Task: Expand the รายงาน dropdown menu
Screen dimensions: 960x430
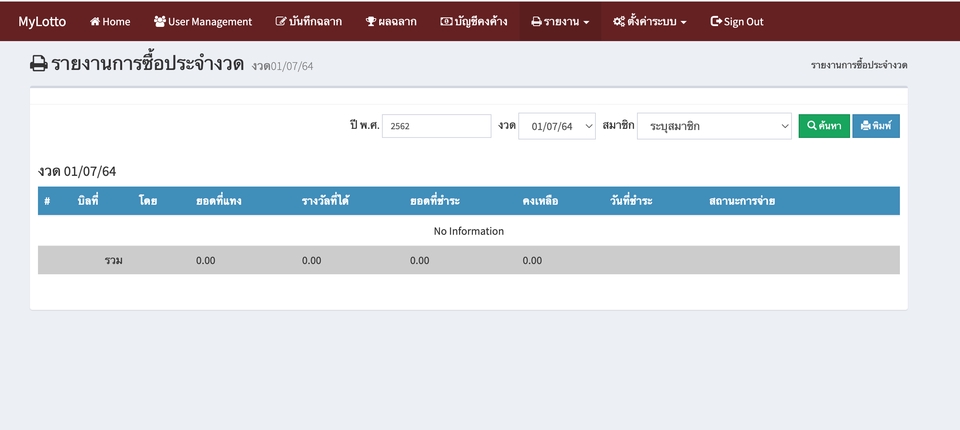Action: point(560,21)
